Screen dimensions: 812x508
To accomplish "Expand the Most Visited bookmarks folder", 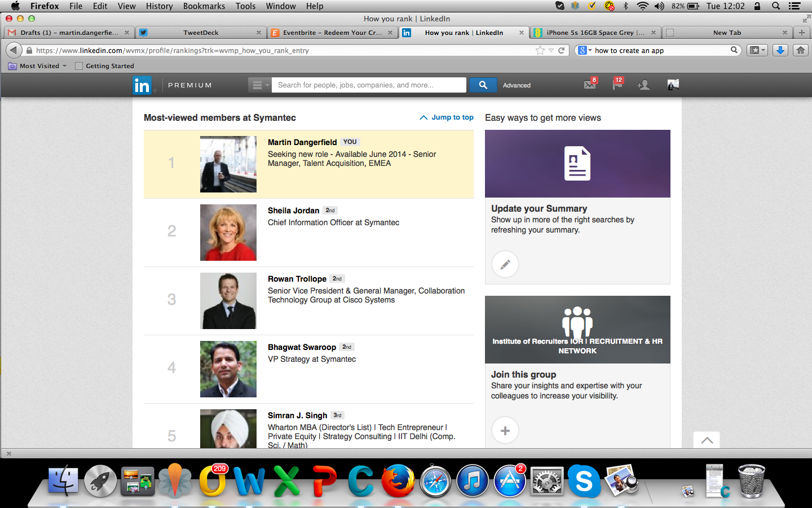I will tap(37, 66).
